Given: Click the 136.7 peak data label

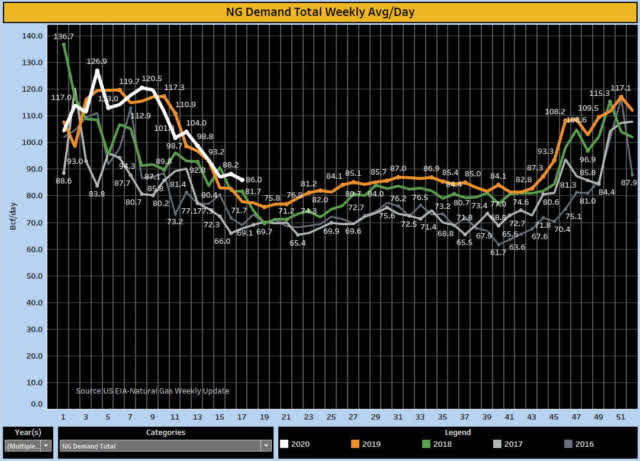Looking at the screenshot, I should pos(63,36).
